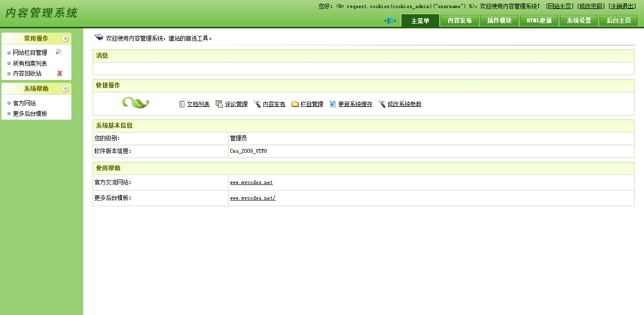644x315 pixels.
Task: Click the 修改系统参数 shortcut link
Action: (x=405, y=104)
